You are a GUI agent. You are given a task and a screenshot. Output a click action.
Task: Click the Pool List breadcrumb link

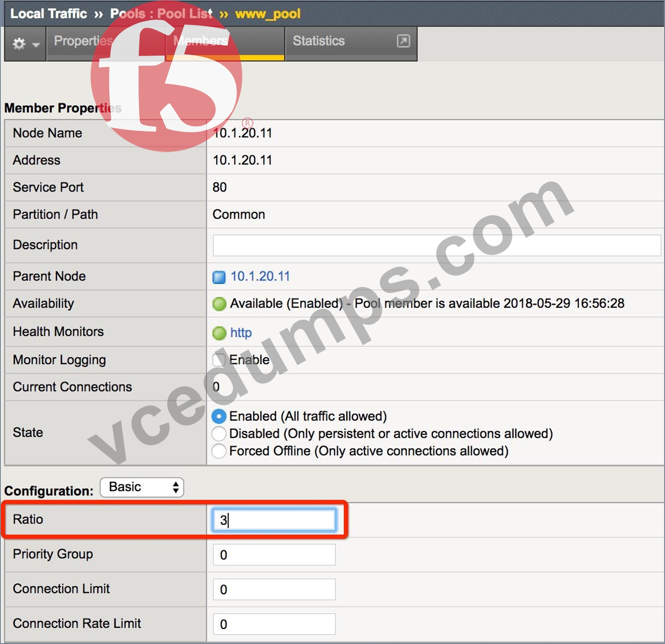[x=185, y=13]
